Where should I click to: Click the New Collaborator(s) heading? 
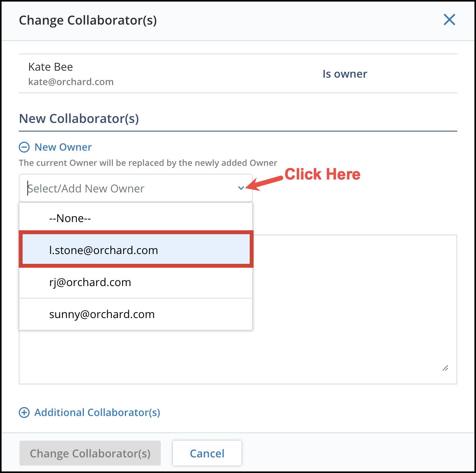point(79,119)
